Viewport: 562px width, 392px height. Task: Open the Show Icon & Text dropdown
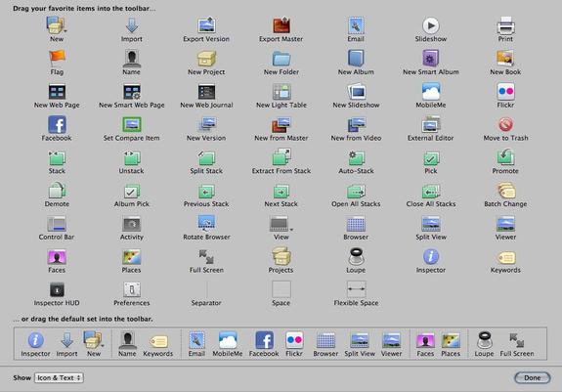click(x=60, y=377)
